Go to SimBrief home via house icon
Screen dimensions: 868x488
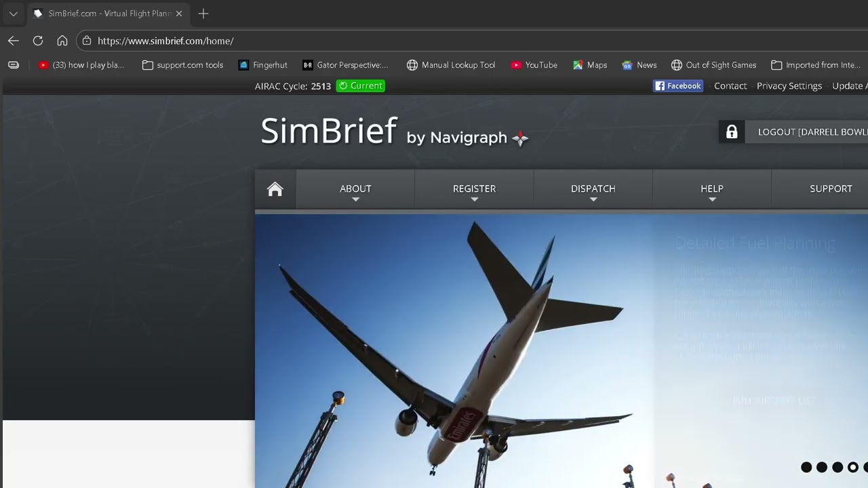[275, 189]
